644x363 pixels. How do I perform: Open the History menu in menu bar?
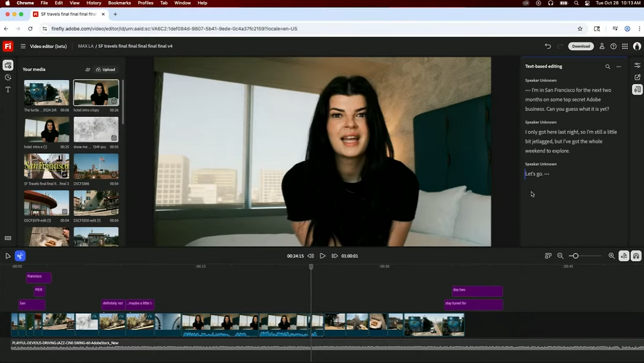click(94, 3)
